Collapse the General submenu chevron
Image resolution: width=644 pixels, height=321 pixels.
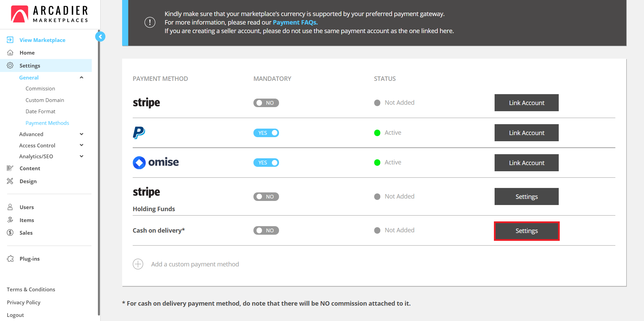coord(82,77)
